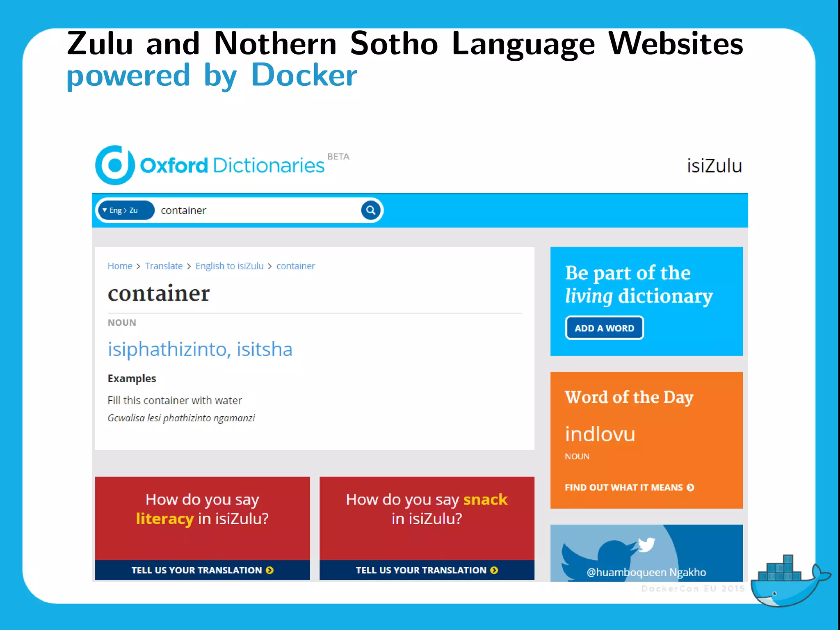Click the example 'Fill this container with water'
840x630 pixels.
pos(175,400)
